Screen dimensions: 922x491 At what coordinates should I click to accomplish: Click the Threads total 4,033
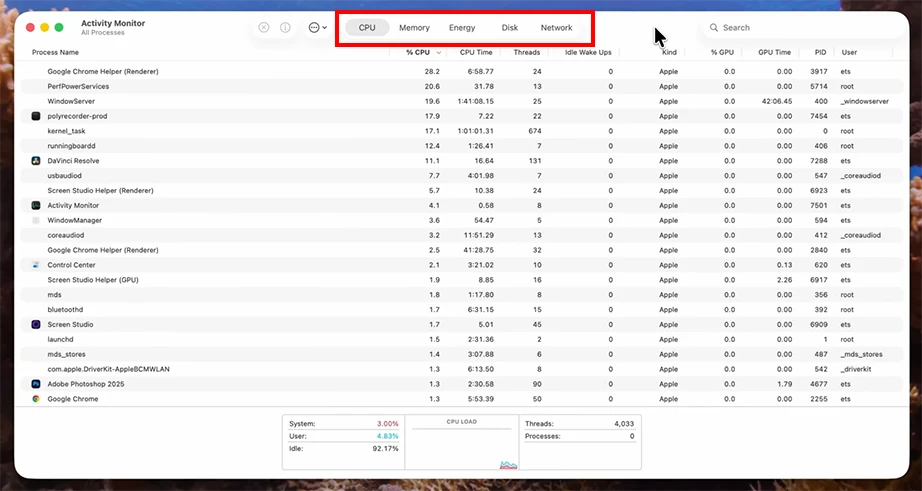[624, 423]
